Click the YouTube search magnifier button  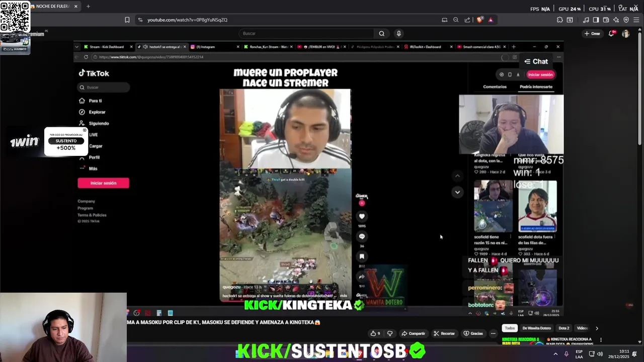[x=381, y=33]
